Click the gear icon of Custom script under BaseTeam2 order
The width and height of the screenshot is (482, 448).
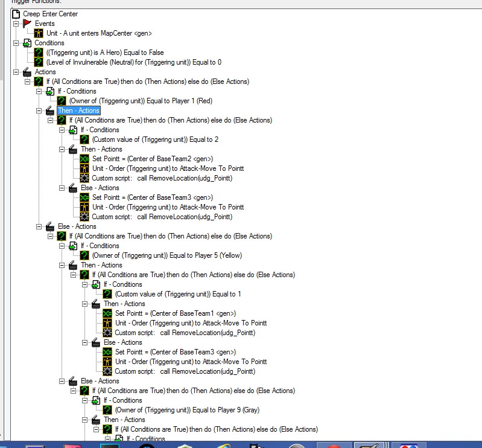pyautogui.click(x=84, y=178)
